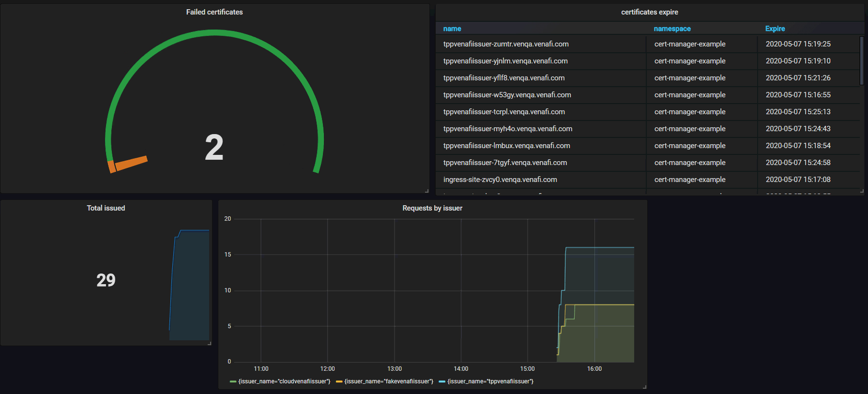
Task: Open the certificates expire panel title
Action: (x=650, y=12)
